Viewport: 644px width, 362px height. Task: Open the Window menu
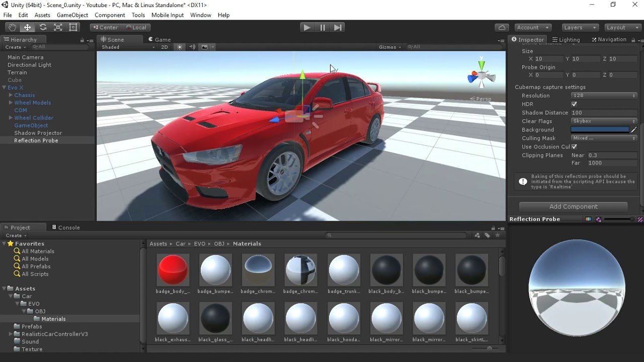[201, 15]
